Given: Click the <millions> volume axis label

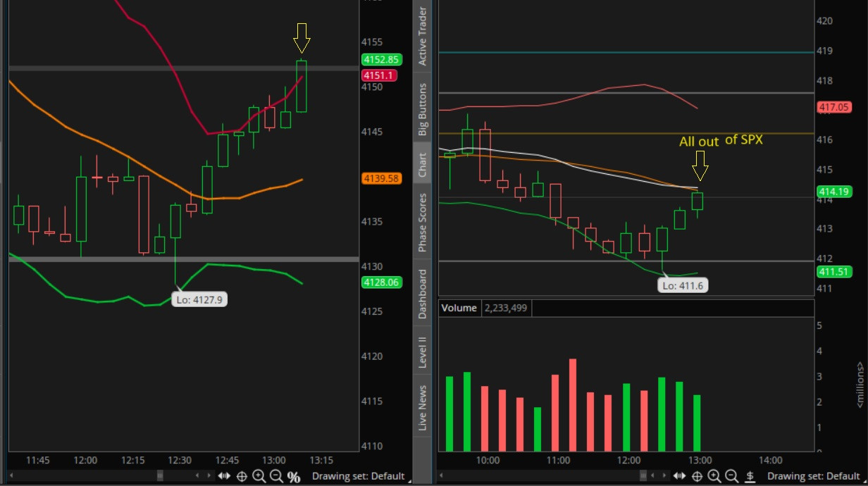Looking at the screenshot, I should [860, 385].
